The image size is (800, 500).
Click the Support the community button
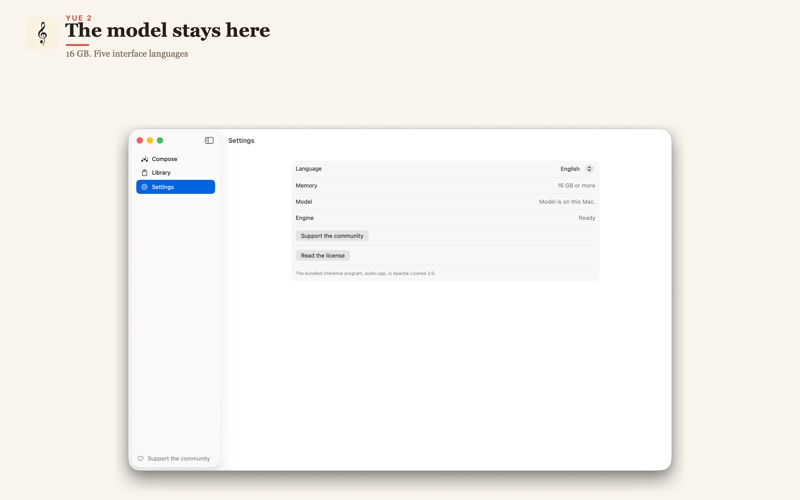(x=332, y=236)
